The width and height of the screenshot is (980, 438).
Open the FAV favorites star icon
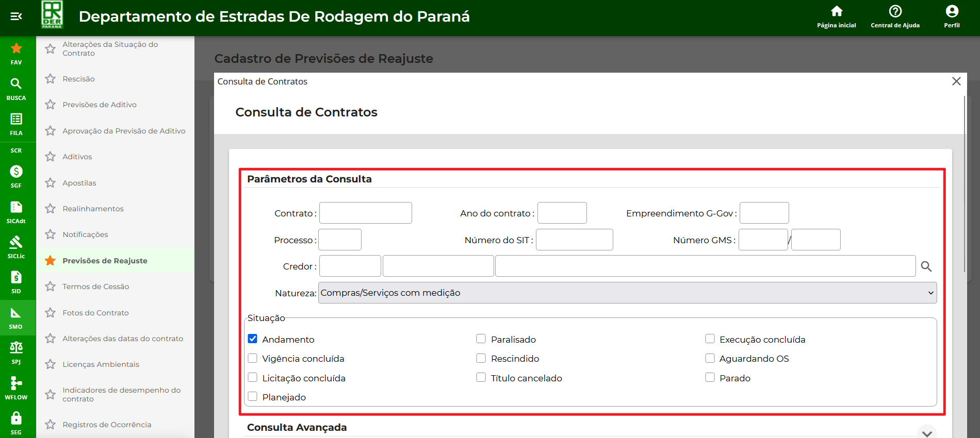point(17,49)
